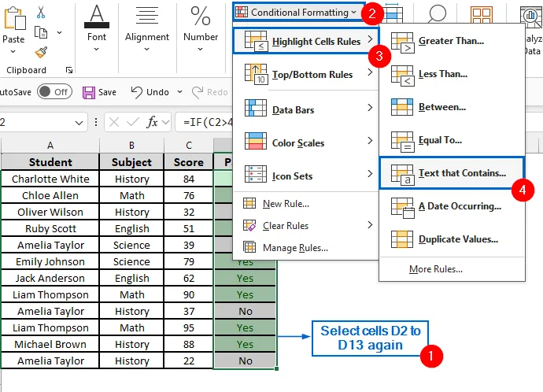Click the Charlotte White cell
The height and width of the screenshot is (392, 543).
[50, 179]
